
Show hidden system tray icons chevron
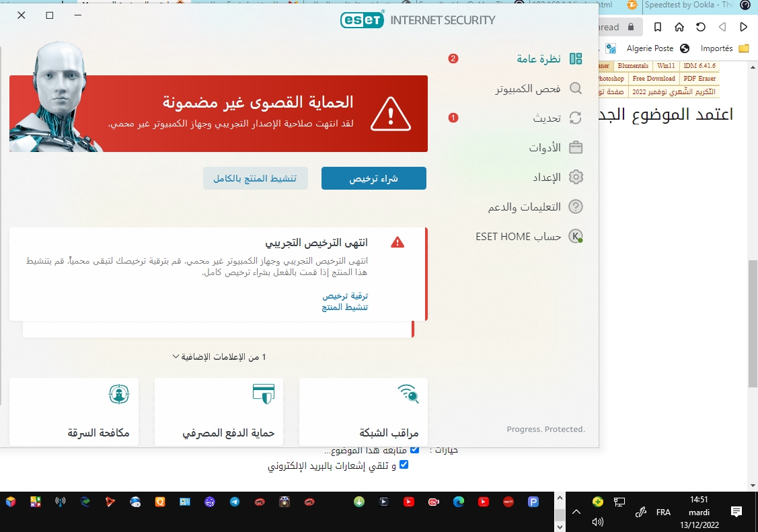tap(576, 512)
